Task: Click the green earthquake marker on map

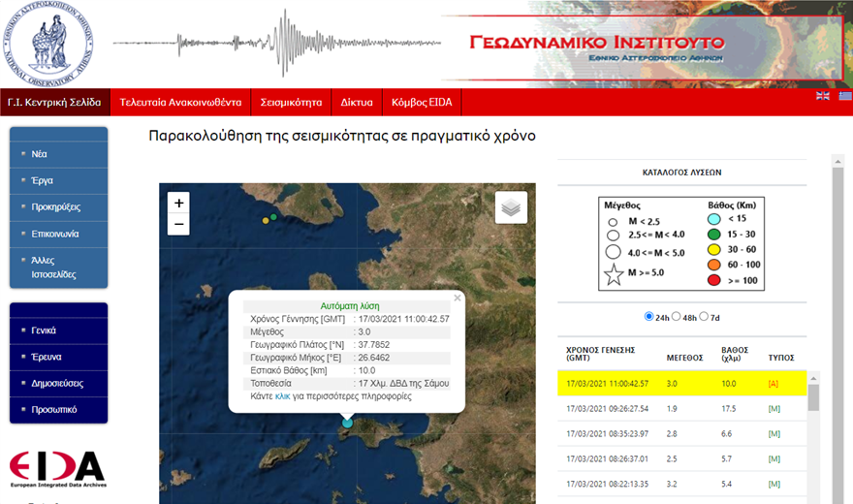Action: [274, 217]
